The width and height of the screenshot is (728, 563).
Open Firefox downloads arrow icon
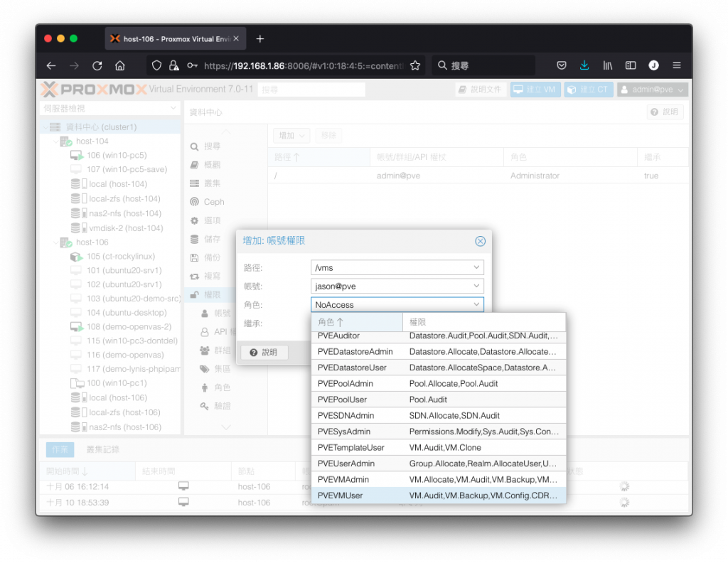point(584,65)
